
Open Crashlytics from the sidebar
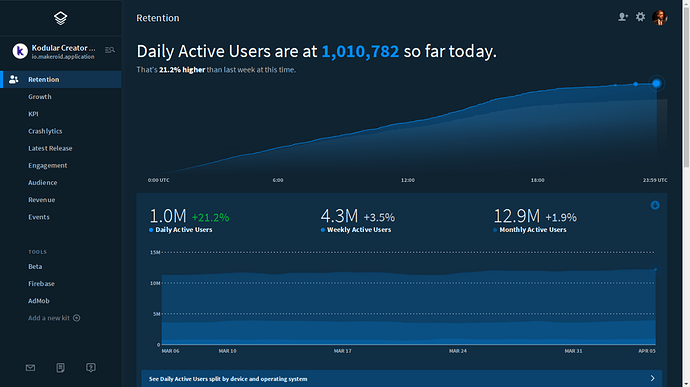tap(45, 131)
